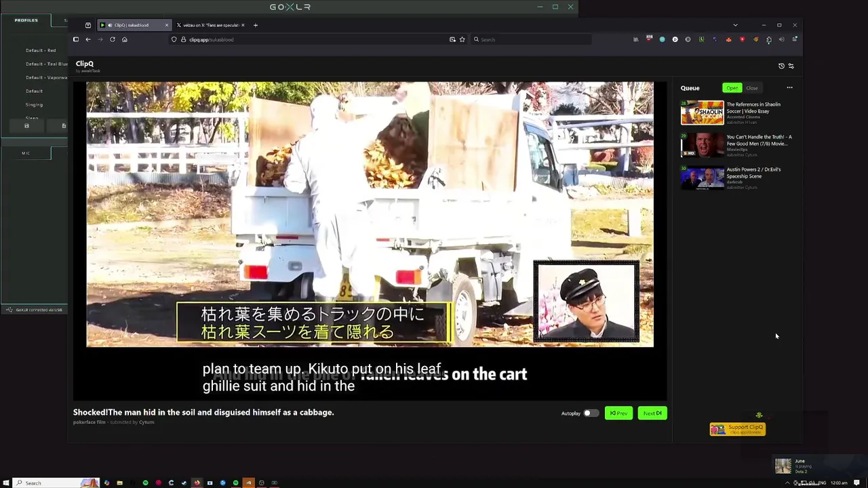Select 'Austin Powers 2 / Dr.Evil's' title
This screenshot has height=488, width=868.
click(753, 173)
